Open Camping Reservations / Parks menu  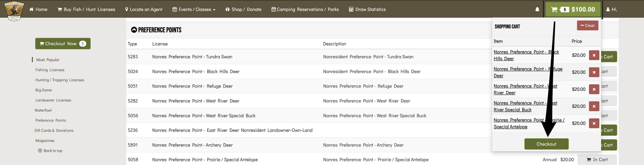305,10
